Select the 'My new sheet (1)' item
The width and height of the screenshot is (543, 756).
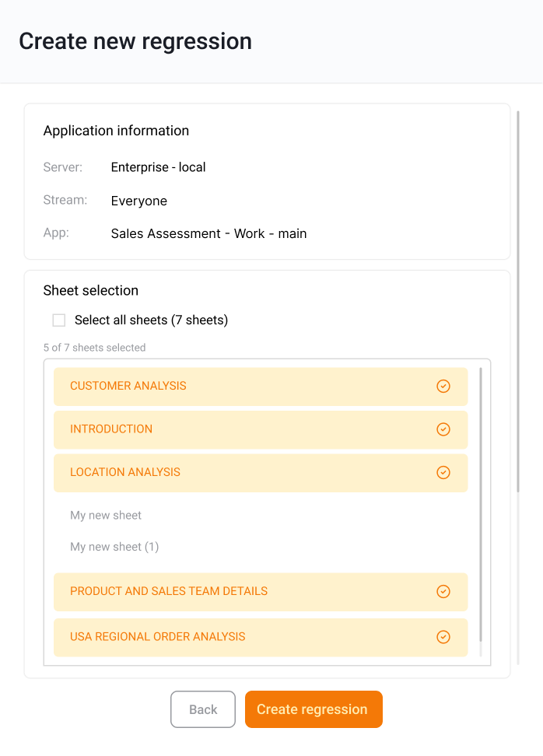click(x=114, y=548)
